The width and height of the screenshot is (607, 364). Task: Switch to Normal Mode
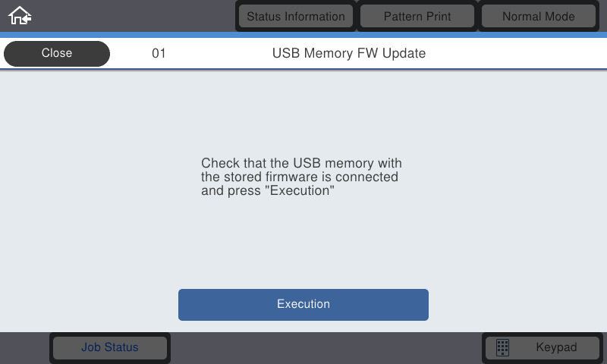[x=539, y=16]
